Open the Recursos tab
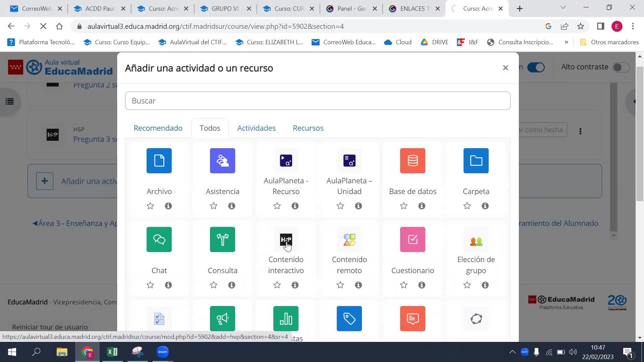This screenshot has height=362, width=644. tap(308, 128)
